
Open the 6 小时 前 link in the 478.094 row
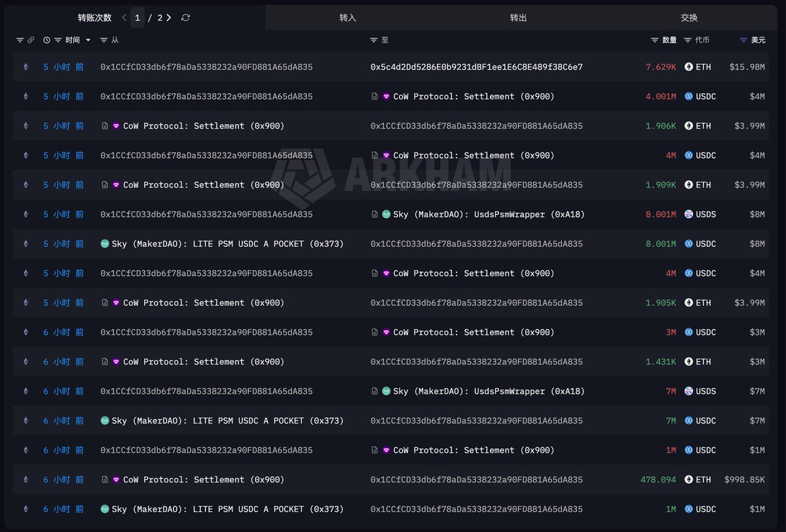click(x=64, y=480)
